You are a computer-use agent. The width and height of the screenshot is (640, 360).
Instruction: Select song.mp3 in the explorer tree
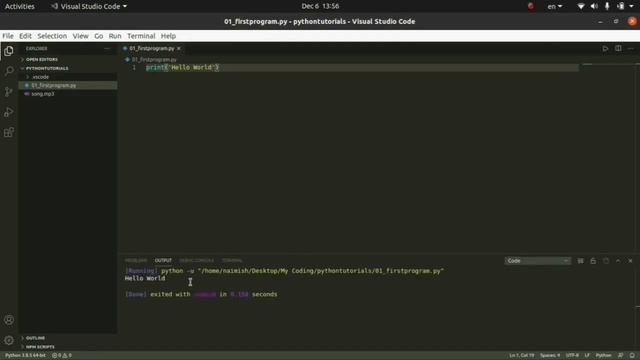pyautogui.click(x=68, y=94)
